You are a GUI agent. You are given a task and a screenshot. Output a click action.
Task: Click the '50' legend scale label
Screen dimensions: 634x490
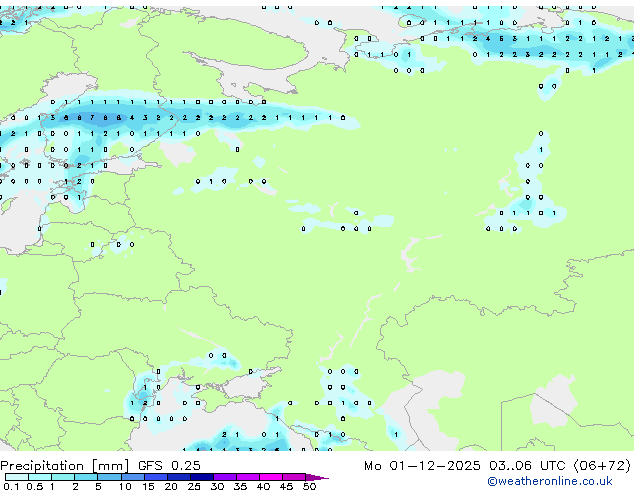(309, 486)
